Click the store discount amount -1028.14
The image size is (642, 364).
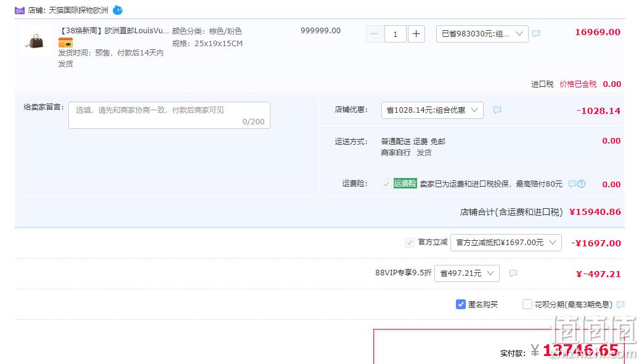point(598,110)
